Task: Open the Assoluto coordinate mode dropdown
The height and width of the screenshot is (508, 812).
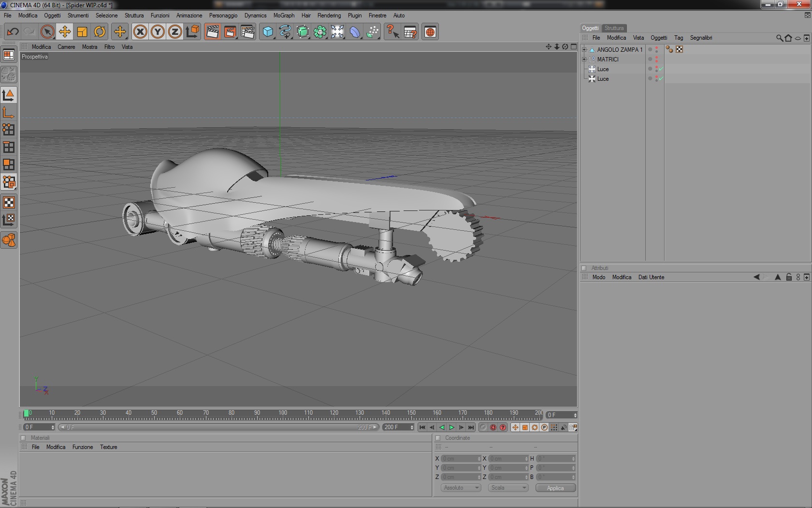Action: point(461,488)
